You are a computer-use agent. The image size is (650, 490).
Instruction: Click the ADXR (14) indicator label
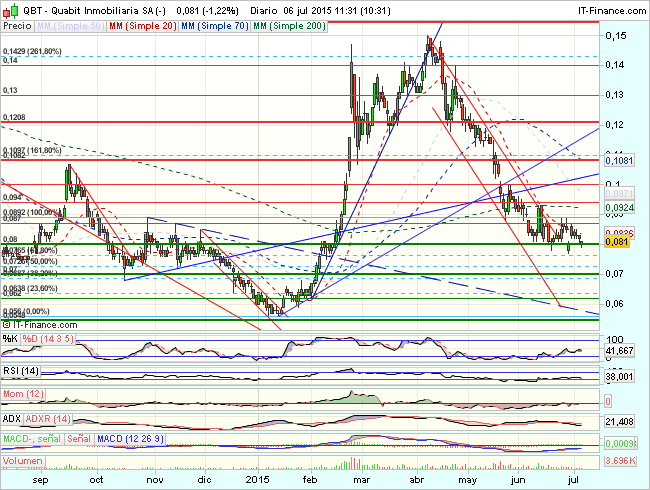coord(48,419)
